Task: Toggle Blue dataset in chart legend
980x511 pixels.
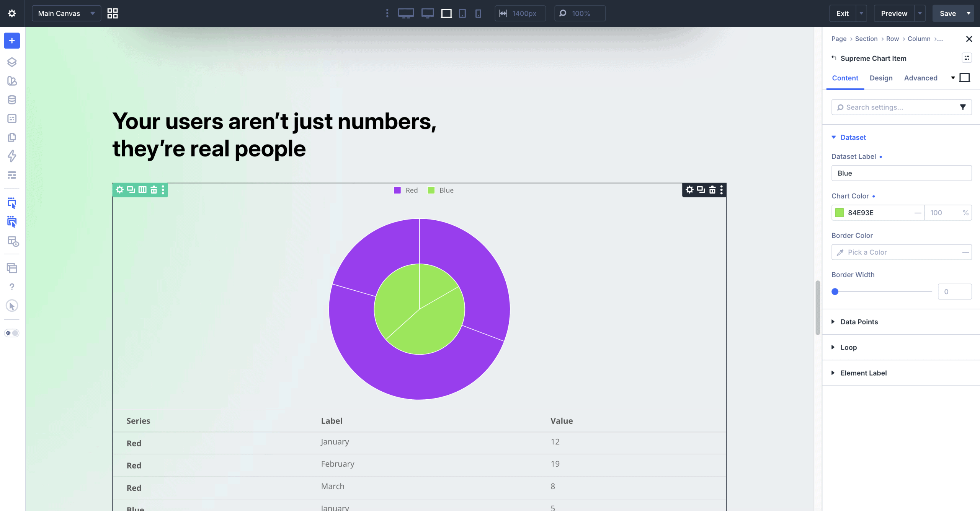Action: (441, 190)
